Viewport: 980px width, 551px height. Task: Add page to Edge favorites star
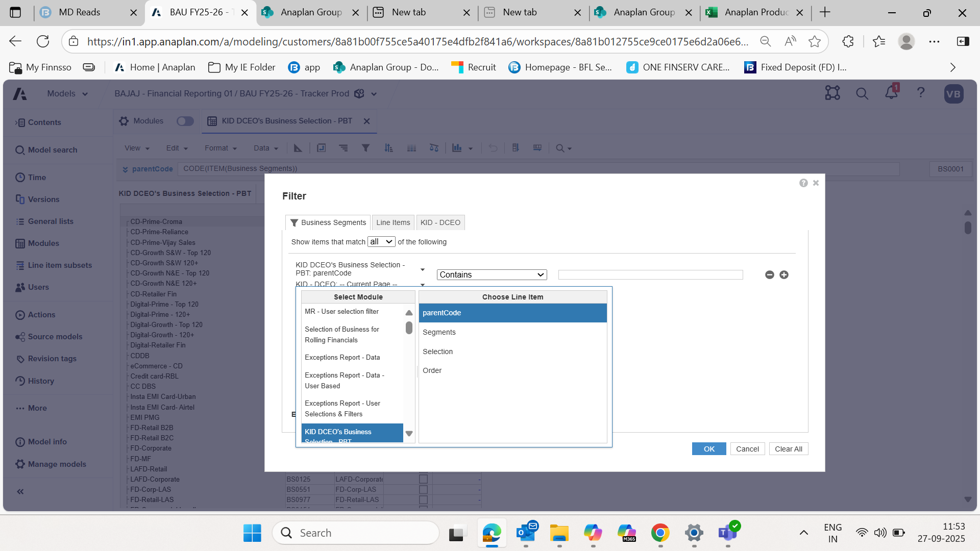pyautogui.click(x=815, y=41)
